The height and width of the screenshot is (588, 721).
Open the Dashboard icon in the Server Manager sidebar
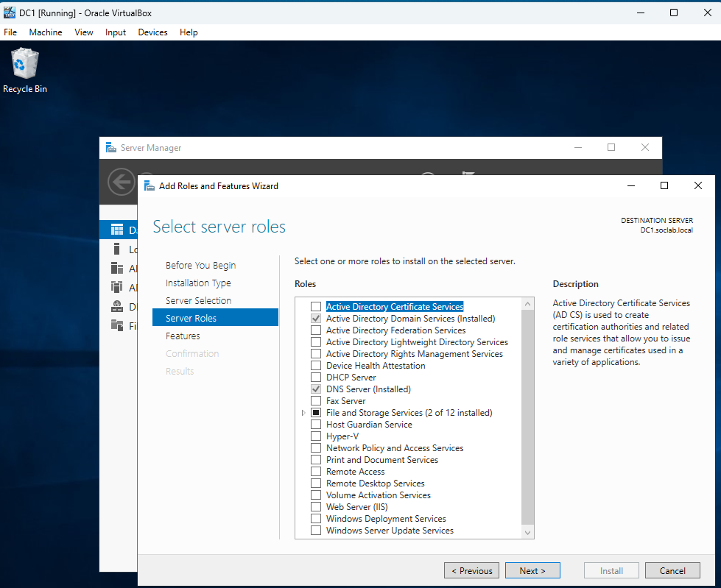click(117, 230)
